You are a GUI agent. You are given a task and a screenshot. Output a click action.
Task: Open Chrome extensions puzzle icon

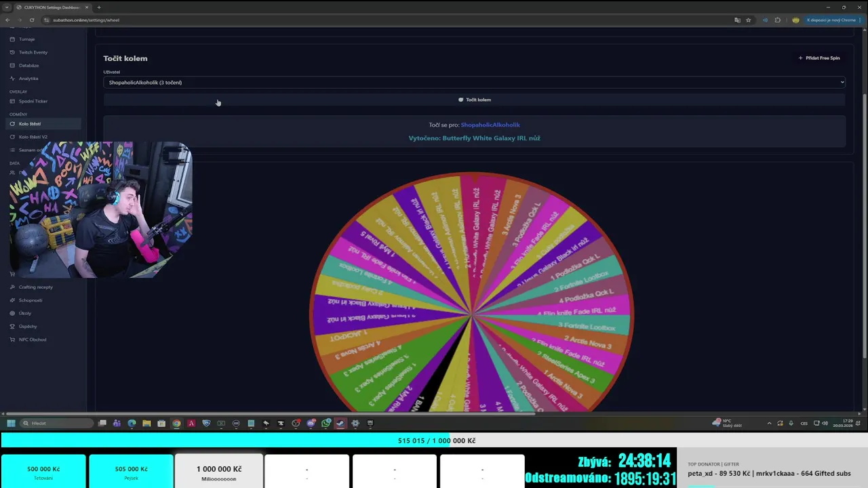pyautogui.click(x=778, y=20)
